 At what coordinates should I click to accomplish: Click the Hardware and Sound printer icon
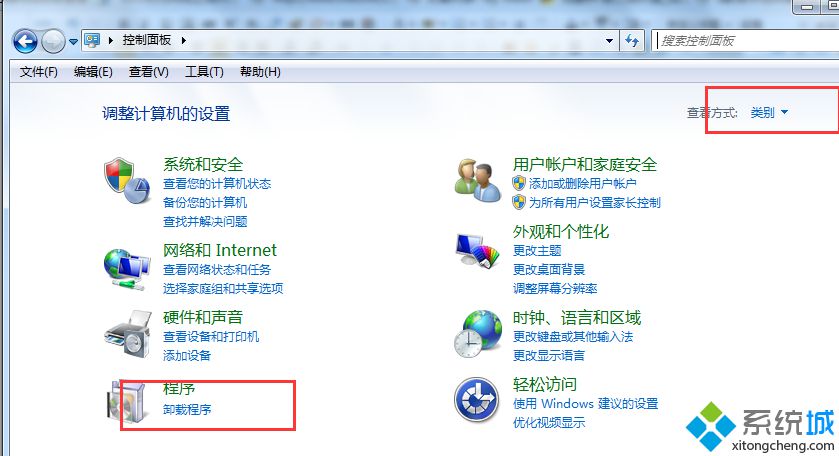pyautogui.click(x=128, y=335)
